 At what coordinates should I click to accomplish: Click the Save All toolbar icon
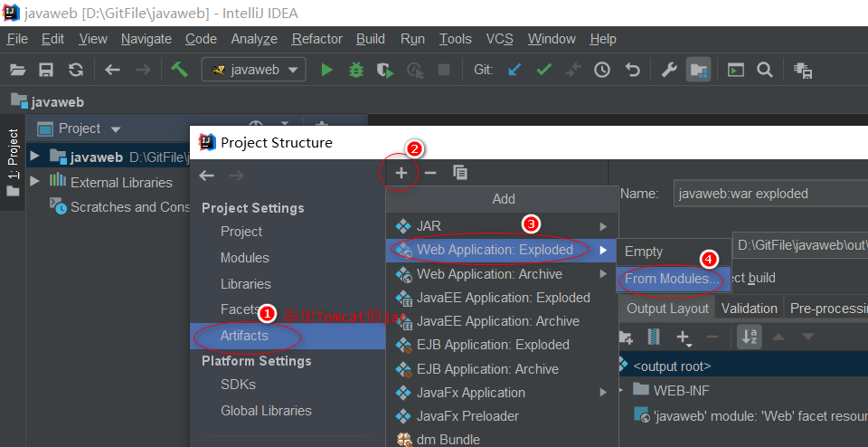point(46,70)
